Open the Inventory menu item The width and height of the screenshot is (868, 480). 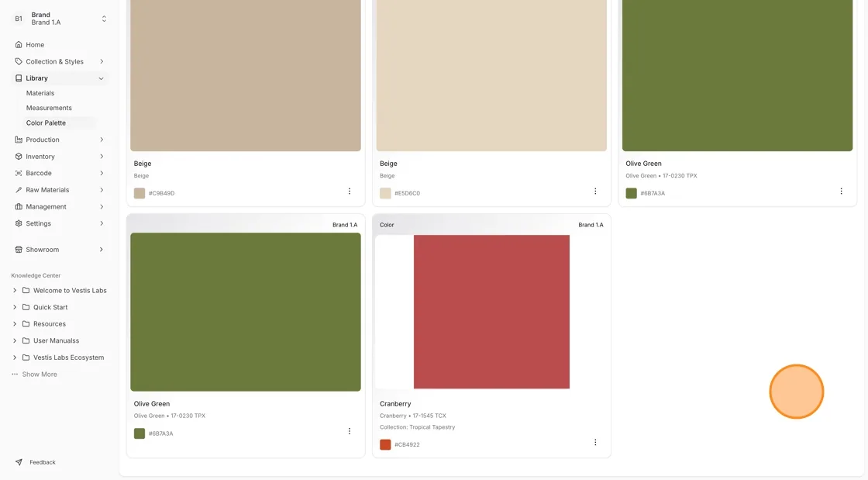point(60,157)
